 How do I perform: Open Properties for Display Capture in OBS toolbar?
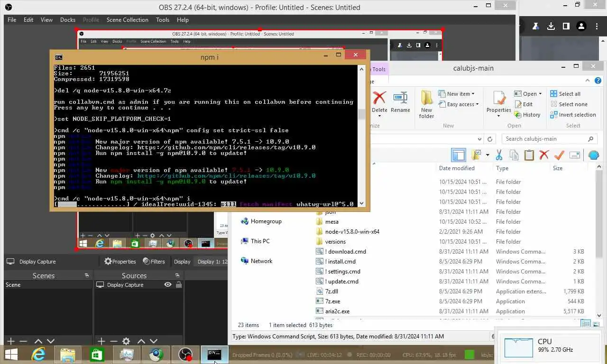(x=120, y=262)
